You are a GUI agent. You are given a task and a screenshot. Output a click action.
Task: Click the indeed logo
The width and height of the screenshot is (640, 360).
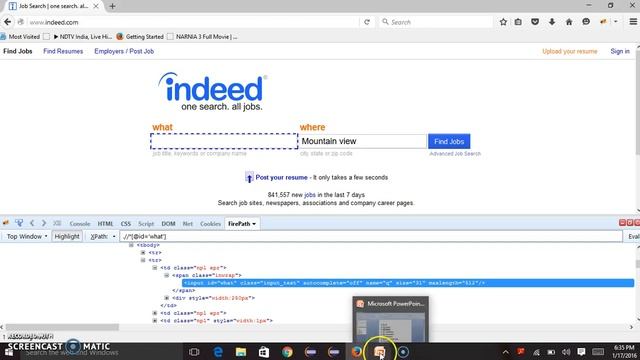213,91
